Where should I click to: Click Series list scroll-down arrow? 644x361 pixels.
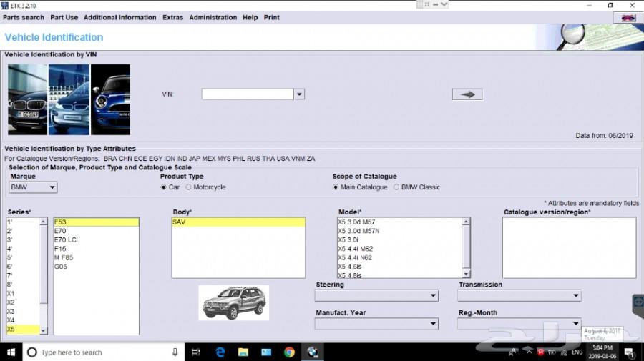pyautogui.click(x=43, y=331)
